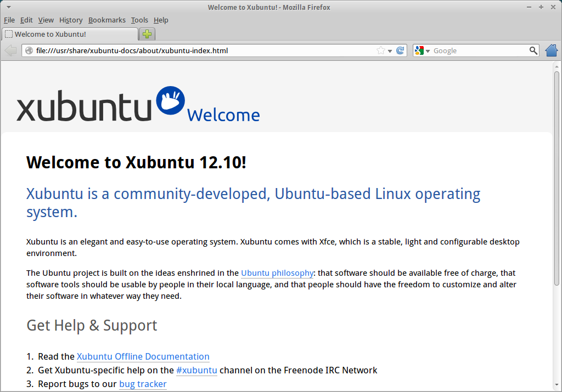Open the History menu
562x392 pixels.
(71, 20)
